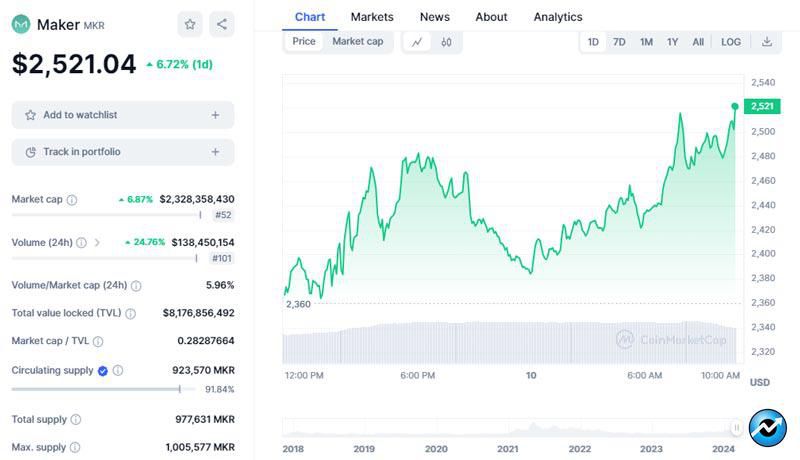
Task: Click Add to watchlist button
Action: (x=123, y=115)
